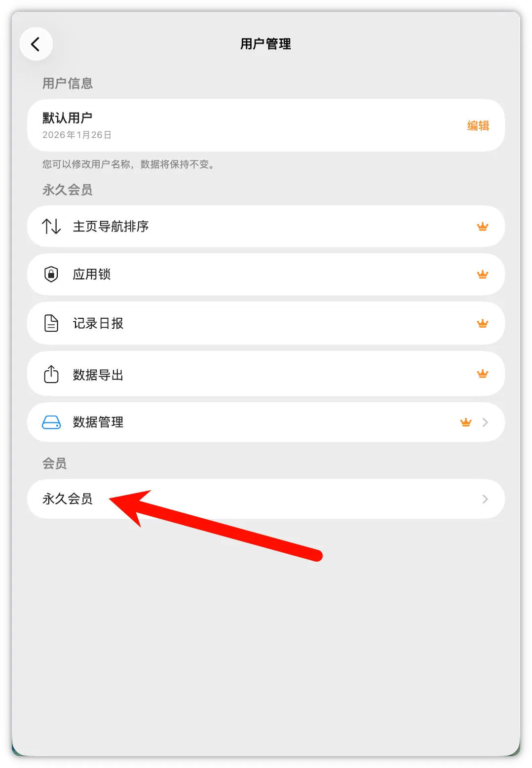Click the up-down sort arrows icon

point(51,227)
